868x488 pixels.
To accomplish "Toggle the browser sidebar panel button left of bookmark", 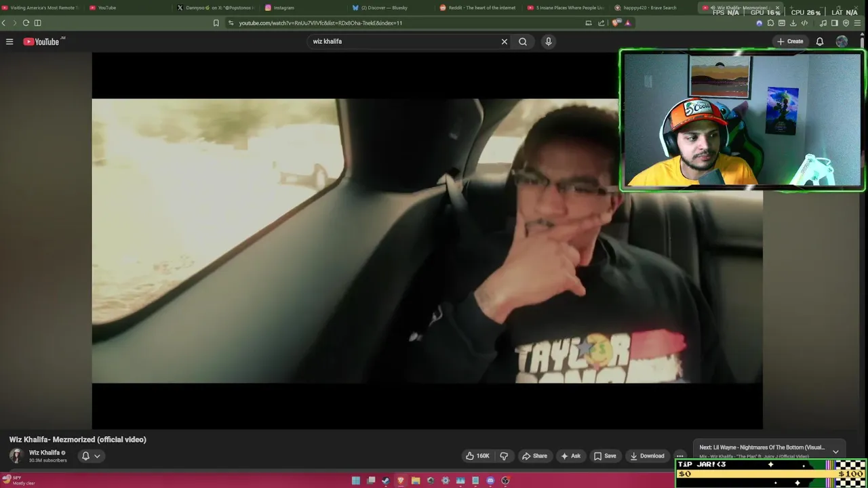I will click(37, 23).
